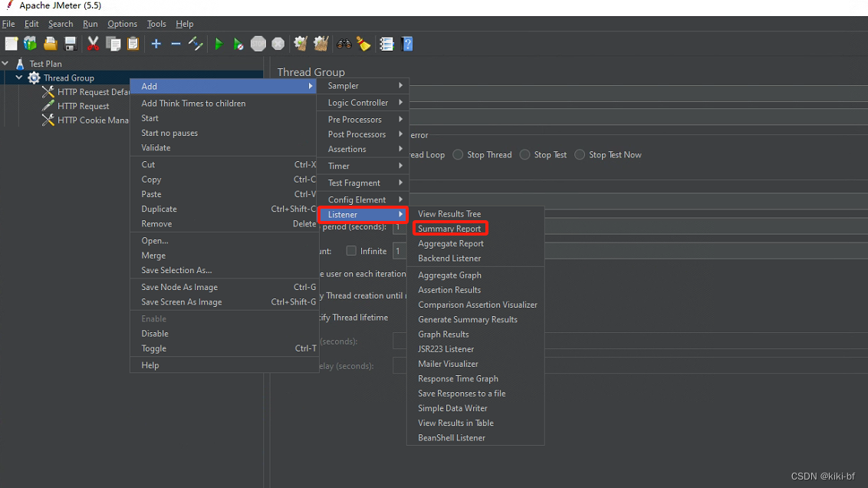This screenshot has height=488, width=868.
Task: Expand the Timer submenu
Action: (x=363, y=166)
